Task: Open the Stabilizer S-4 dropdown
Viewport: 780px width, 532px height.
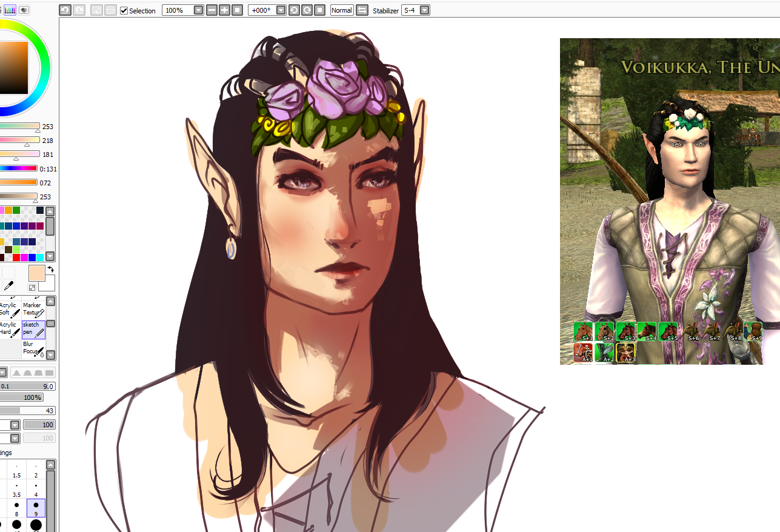Action: point(424,10)
